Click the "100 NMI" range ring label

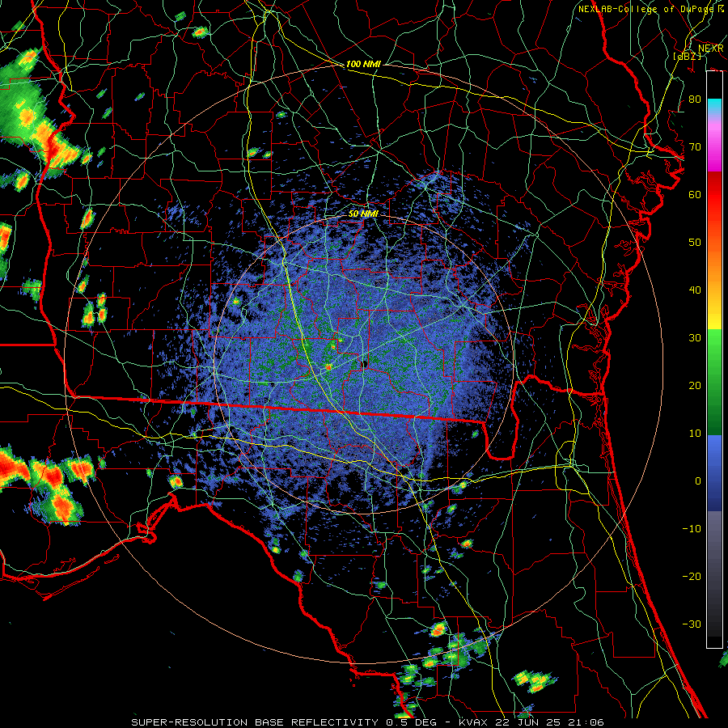pos(363,64)
